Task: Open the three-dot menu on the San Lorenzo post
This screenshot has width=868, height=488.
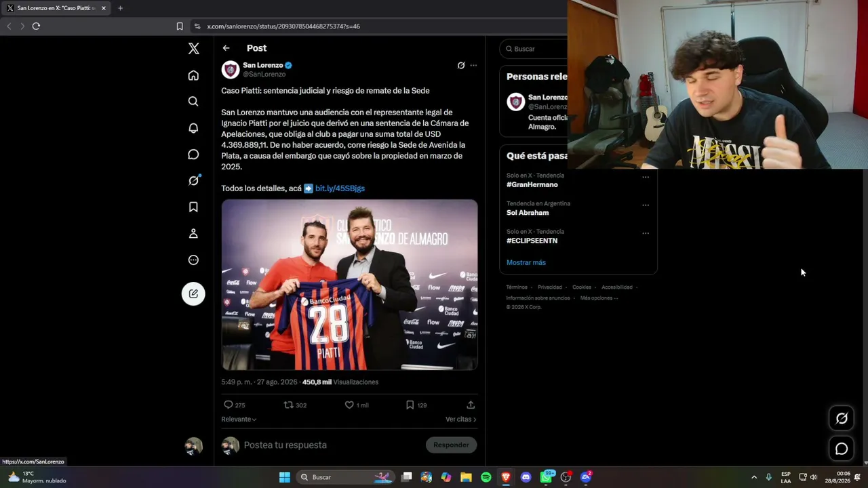Action: click(x=473, y=66)
